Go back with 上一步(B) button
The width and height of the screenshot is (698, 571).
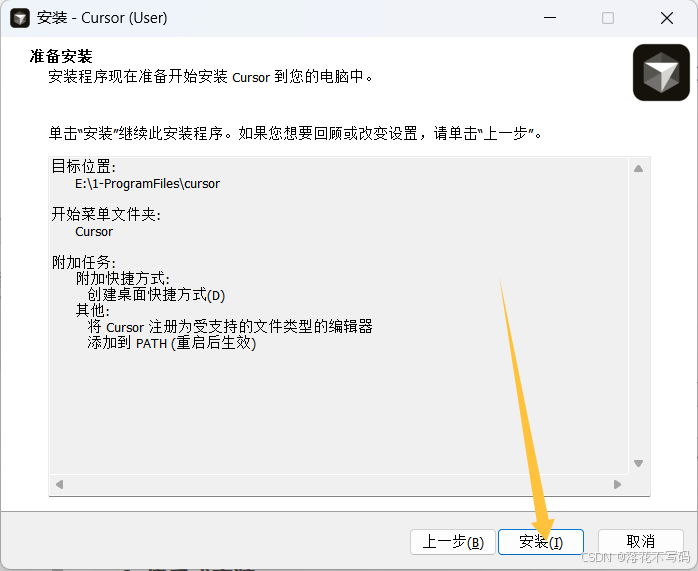(453, 542)
